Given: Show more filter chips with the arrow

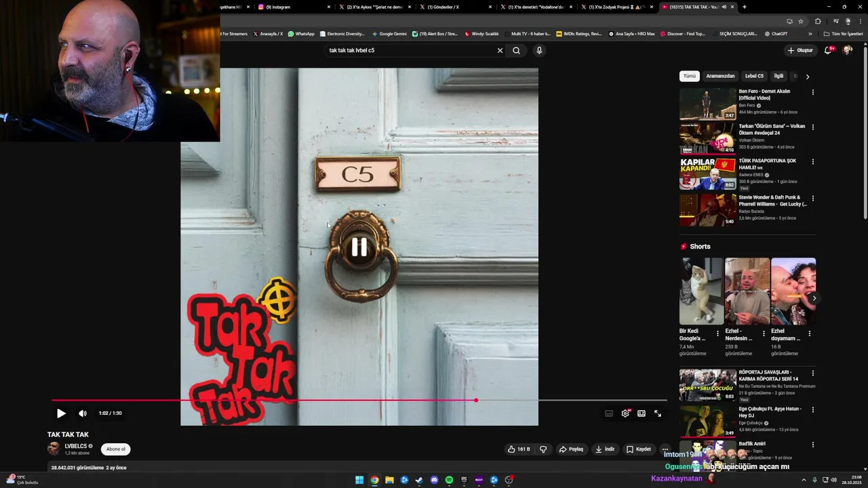Looking at the screenshot, I should coord(807,77).
